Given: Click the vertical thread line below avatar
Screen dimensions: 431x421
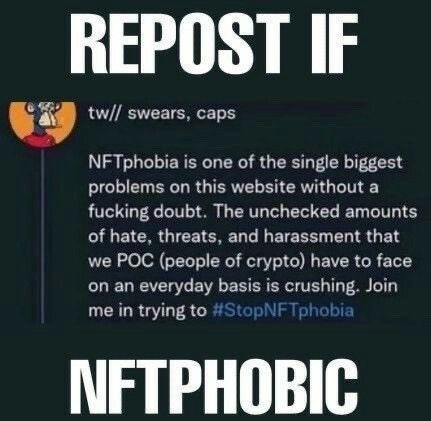Looking at the screenshot, I should click(43, 236).
